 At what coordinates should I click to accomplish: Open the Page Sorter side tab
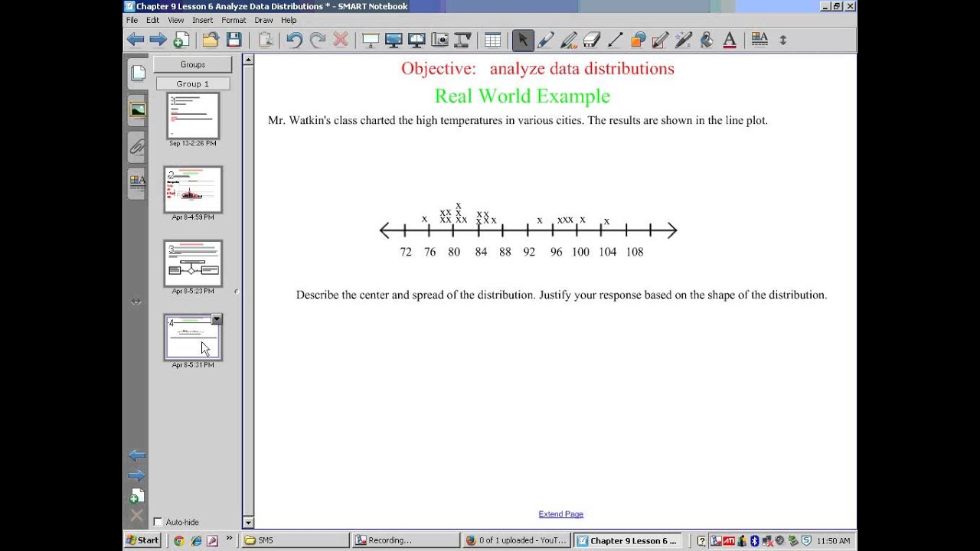coord(138,73)
